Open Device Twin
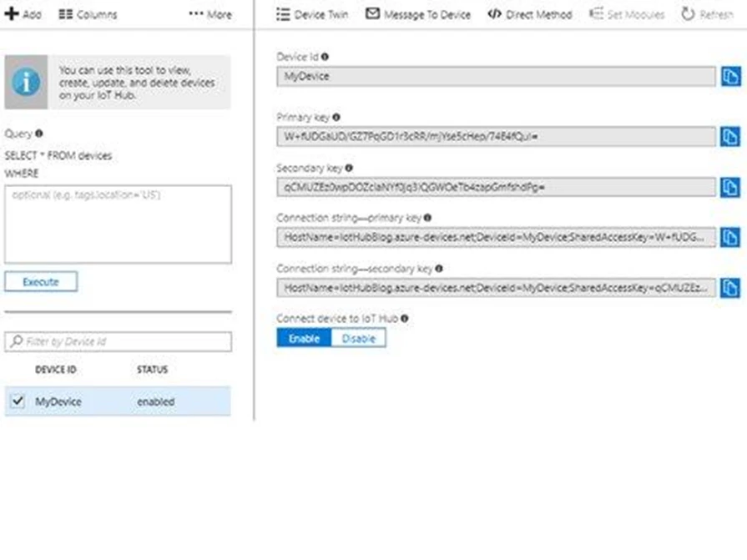This screenshot has width=747, height=560. click(x=312, y=14)
